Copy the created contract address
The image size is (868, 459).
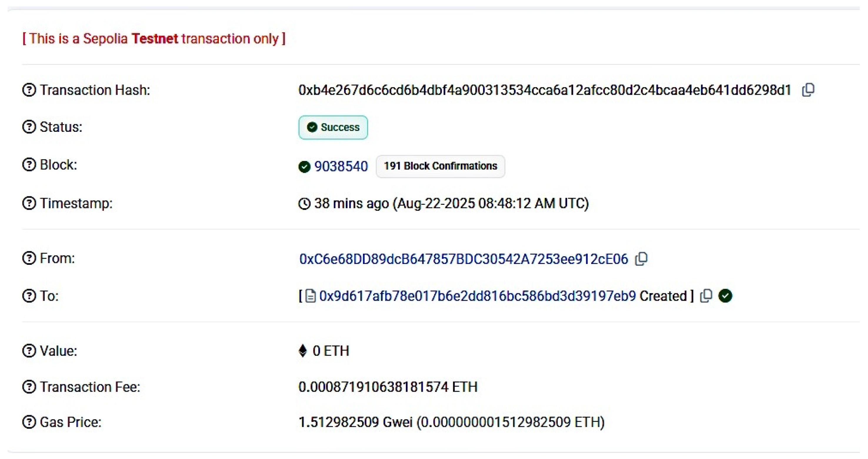click(x=706, y=296)
